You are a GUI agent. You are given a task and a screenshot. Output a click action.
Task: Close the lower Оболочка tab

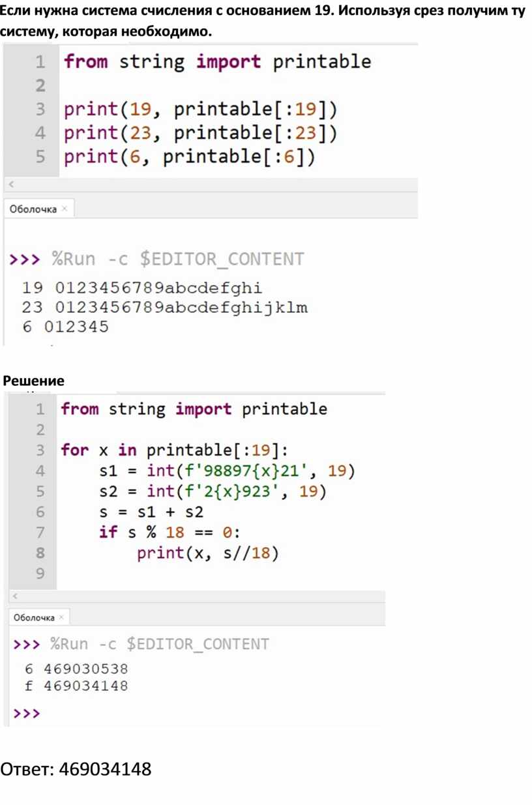click(x=61, y=617)
